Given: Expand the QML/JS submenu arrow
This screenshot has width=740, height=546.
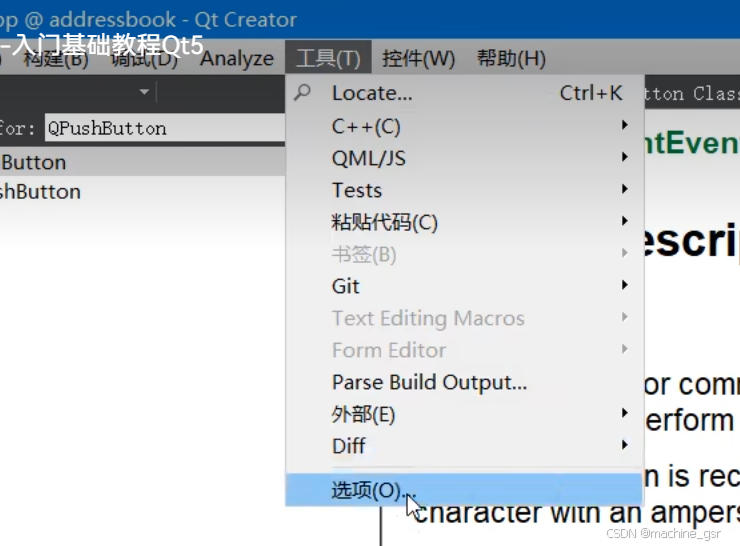Looking at the screenshot, I should point(624,157).
